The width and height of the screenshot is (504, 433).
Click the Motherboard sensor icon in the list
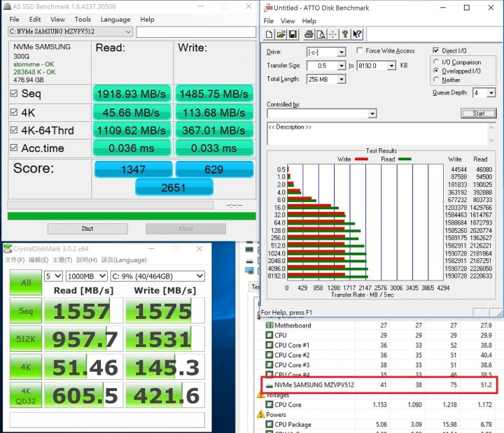pyautogui.click(x=269, y=325)
